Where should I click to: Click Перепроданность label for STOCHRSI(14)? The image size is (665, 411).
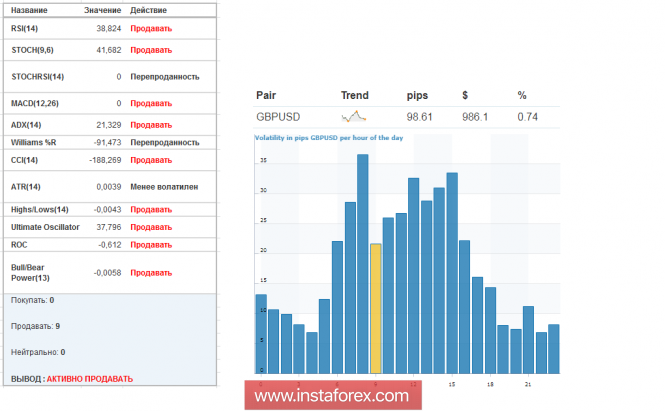pos(165,76)
